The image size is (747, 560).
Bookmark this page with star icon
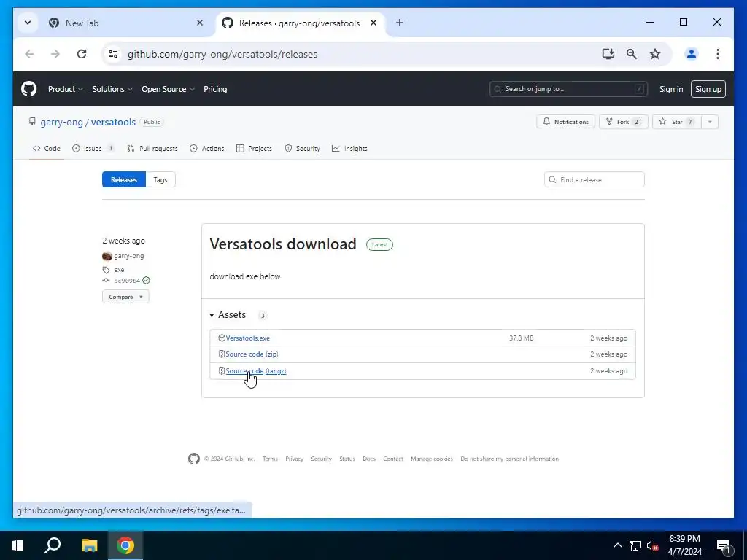click(655, 54)
